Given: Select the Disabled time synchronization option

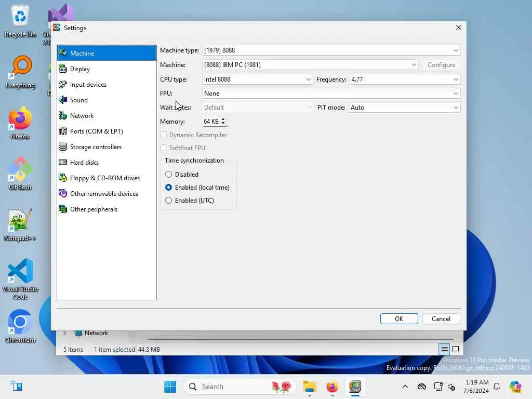Looking at the screenshot, I should (x=169, y=175).
